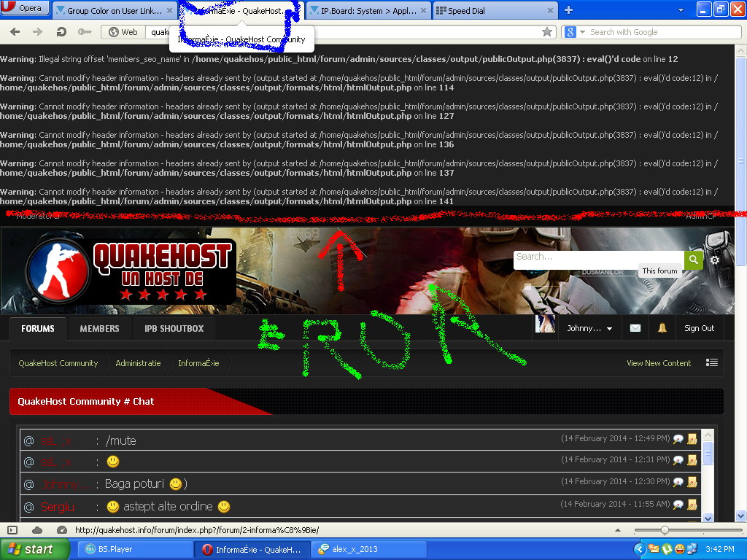Click the page scrollbar down arrow
Viewport: 747px width, 560px height.
741,516
